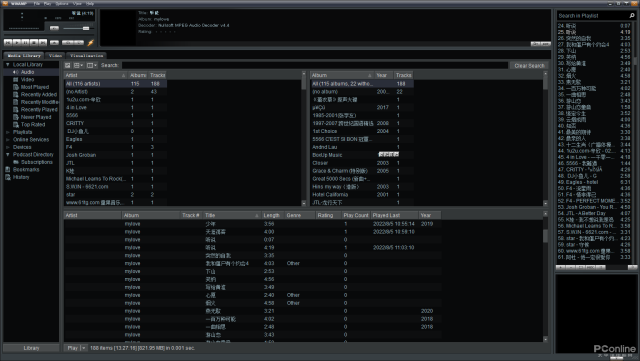
Task: Click the volume slider handle
Action: [x=86, y=28]
